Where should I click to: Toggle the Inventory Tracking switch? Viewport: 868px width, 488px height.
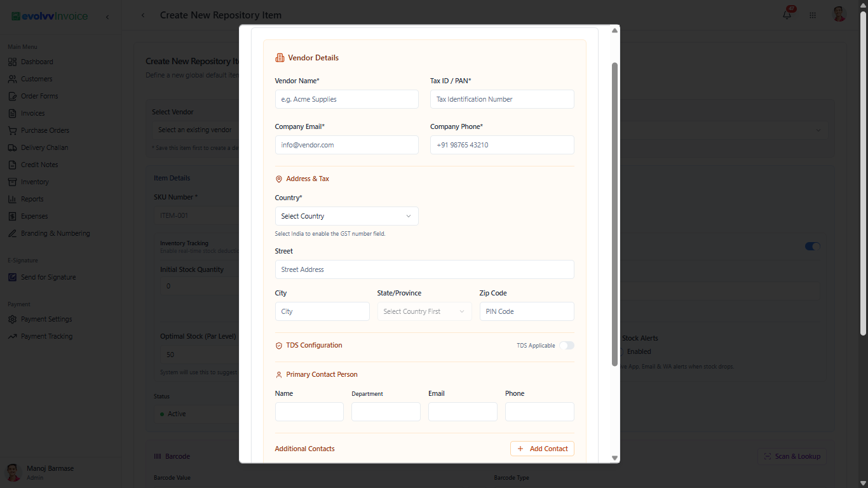pyautogui.click(x=813, y=246)
